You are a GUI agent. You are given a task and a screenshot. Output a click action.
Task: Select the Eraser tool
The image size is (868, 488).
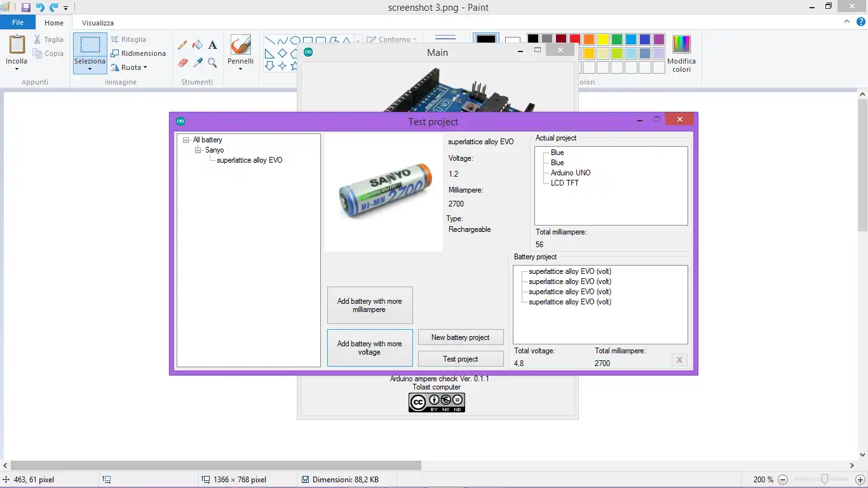coord(183,63)
